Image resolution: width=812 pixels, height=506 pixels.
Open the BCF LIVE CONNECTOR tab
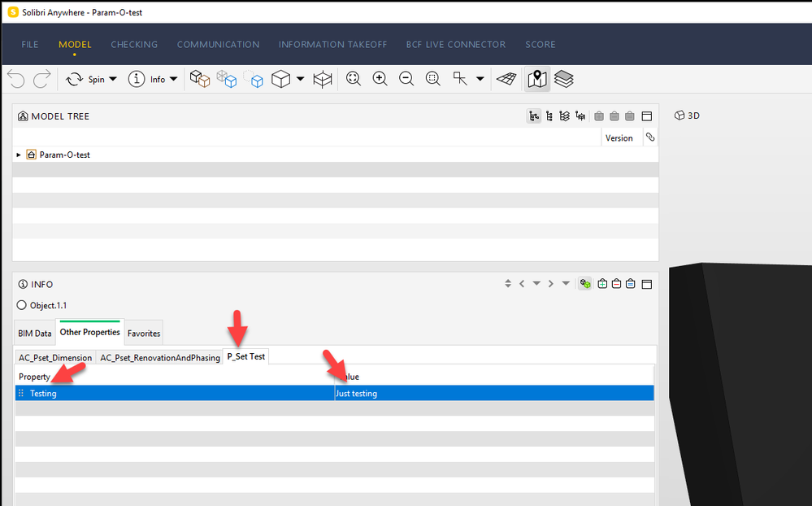(456, 45)
